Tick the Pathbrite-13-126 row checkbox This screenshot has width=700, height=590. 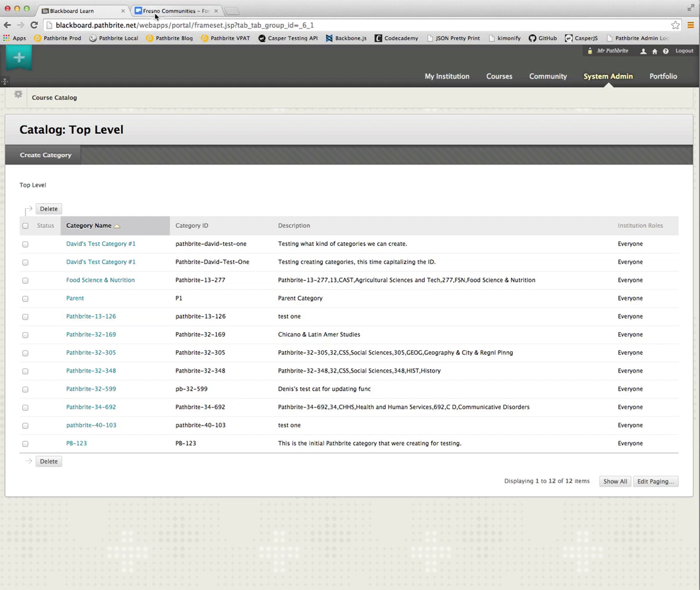coord(25,317)
